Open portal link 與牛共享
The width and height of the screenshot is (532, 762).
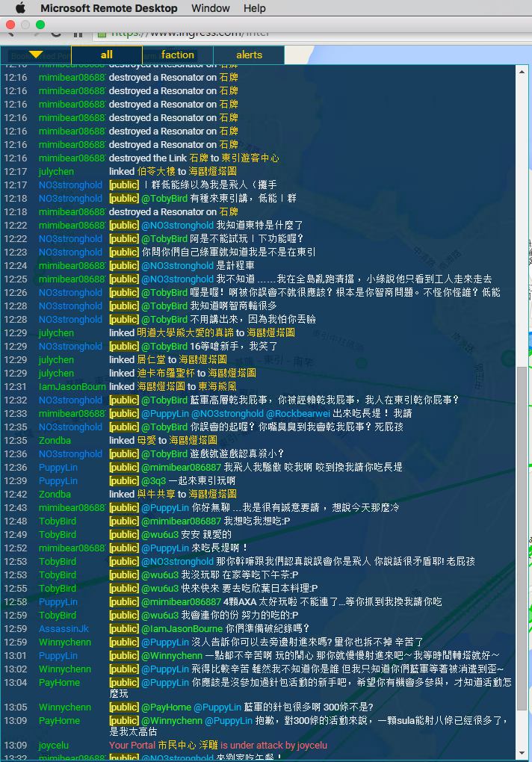[x=156, y=495]
